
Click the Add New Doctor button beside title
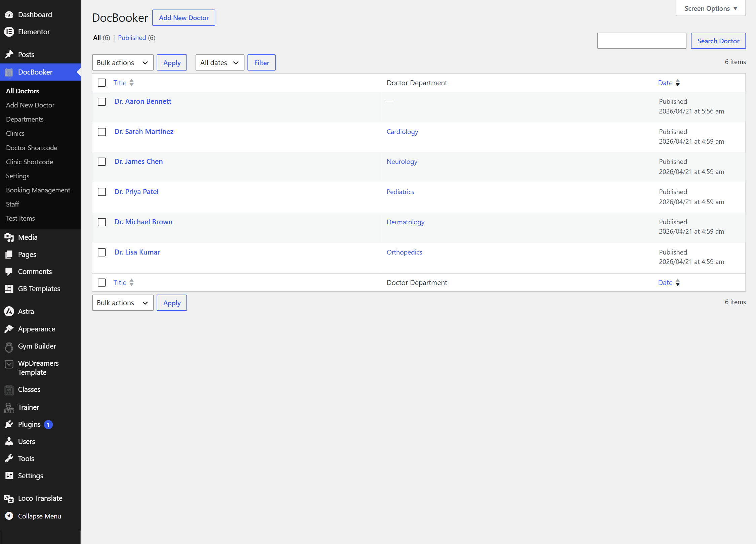tap(184, 18)
